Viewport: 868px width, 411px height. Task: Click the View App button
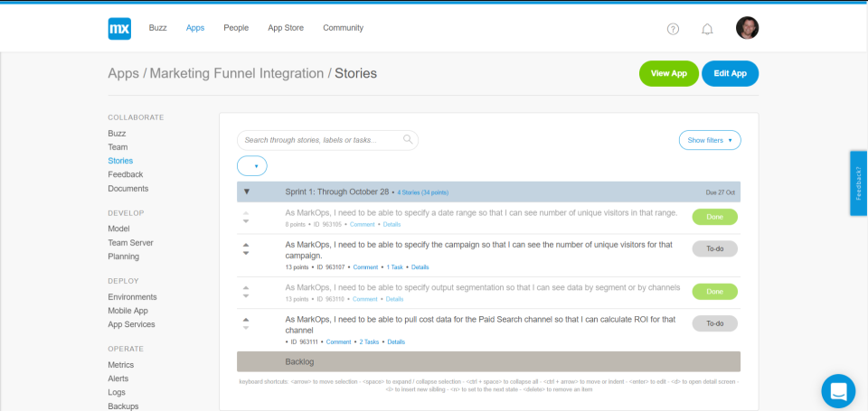point(668,74)
